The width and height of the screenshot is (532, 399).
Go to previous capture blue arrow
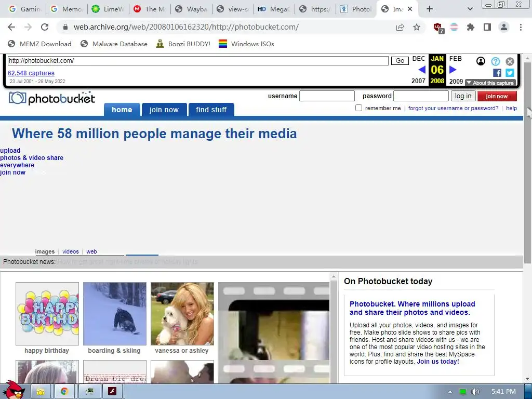422,70
